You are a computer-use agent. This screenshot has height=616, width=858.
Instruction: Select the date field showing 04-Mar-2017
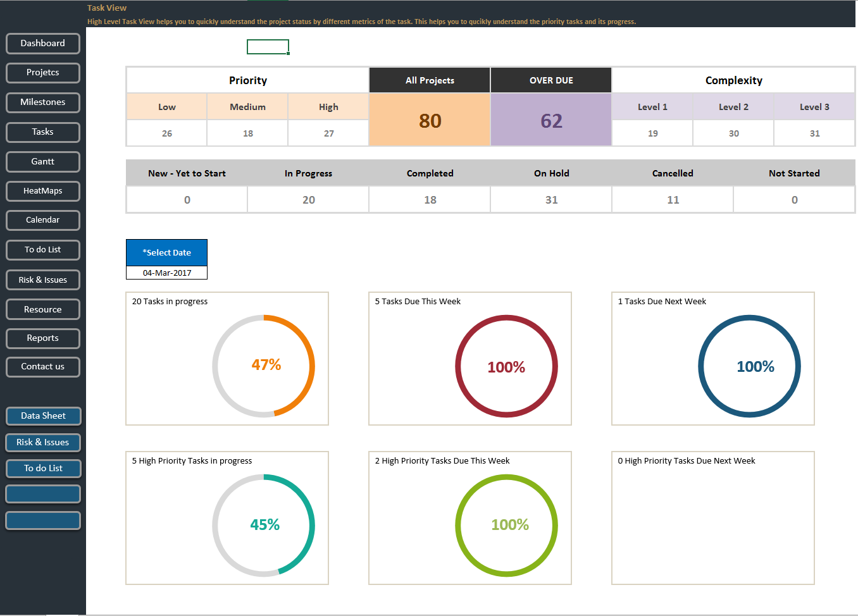point(166,273)
